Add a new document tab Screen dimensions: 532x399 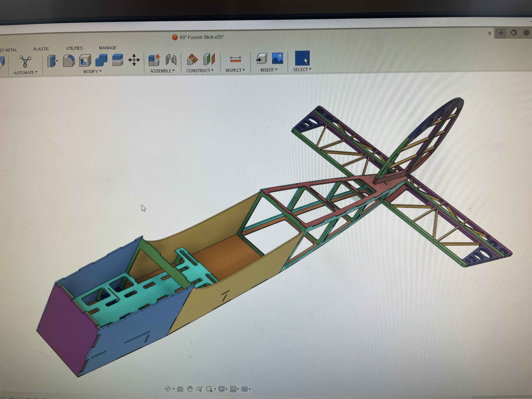pos(501,33)
